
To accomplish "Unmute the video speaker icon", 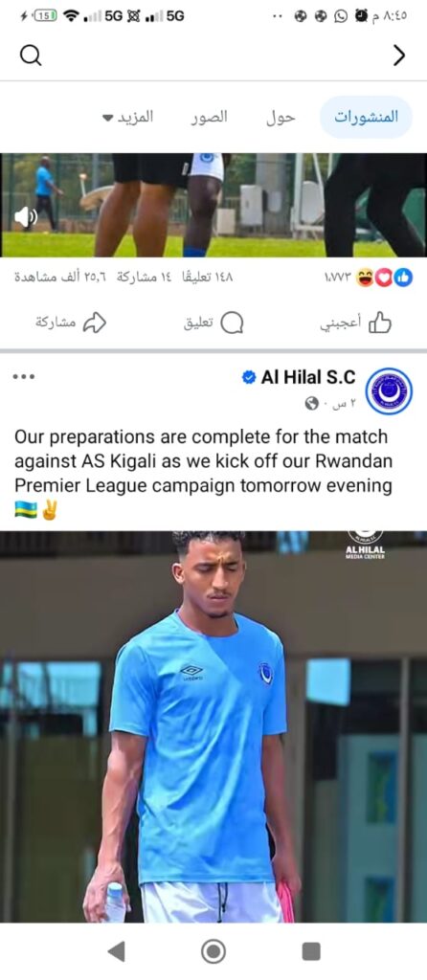I will click(x=26, y=217).
